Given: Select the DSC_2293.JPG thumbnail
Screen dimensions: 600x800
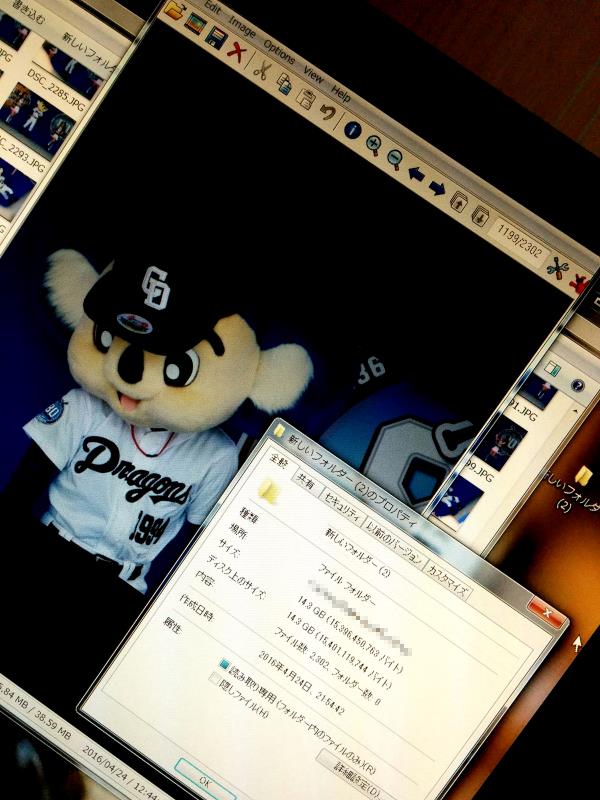Looking at the screenshot, I should pos(36,121).
